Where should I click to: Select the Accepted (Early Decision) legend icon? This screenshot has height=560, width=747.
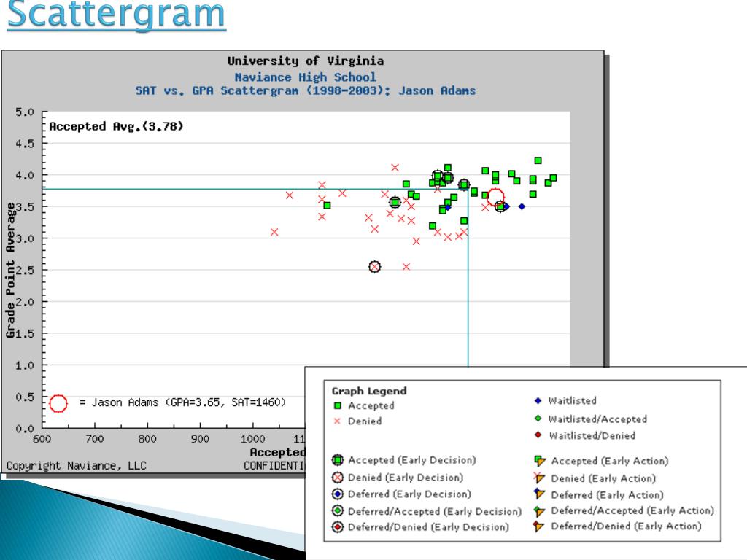click(x=337, y=460)
